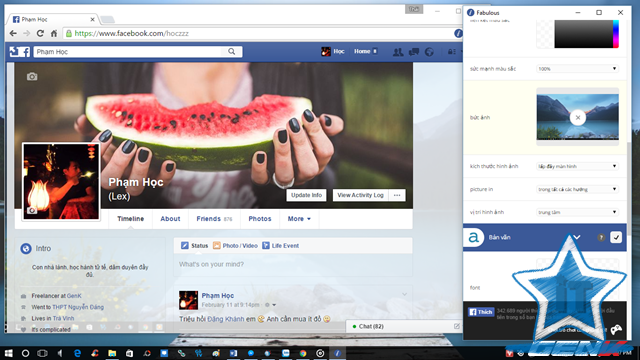Open the messages icon in Facebook bar
640x360 pixels.
[x=414, y=52]
